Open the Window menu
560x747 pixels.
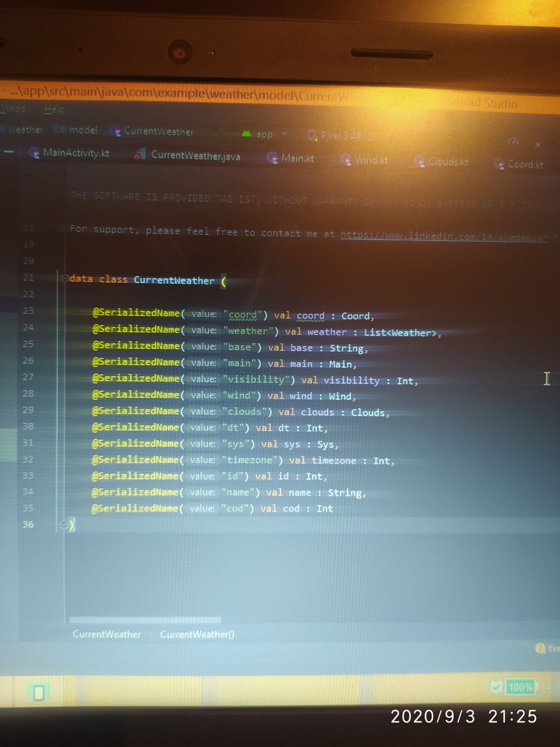(16, 109)
